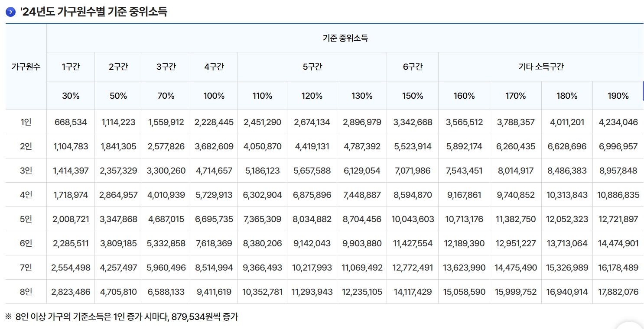Click the value 9,411,619
The height and width of the screenshot is (329, 644).
[x=214, y=292]
